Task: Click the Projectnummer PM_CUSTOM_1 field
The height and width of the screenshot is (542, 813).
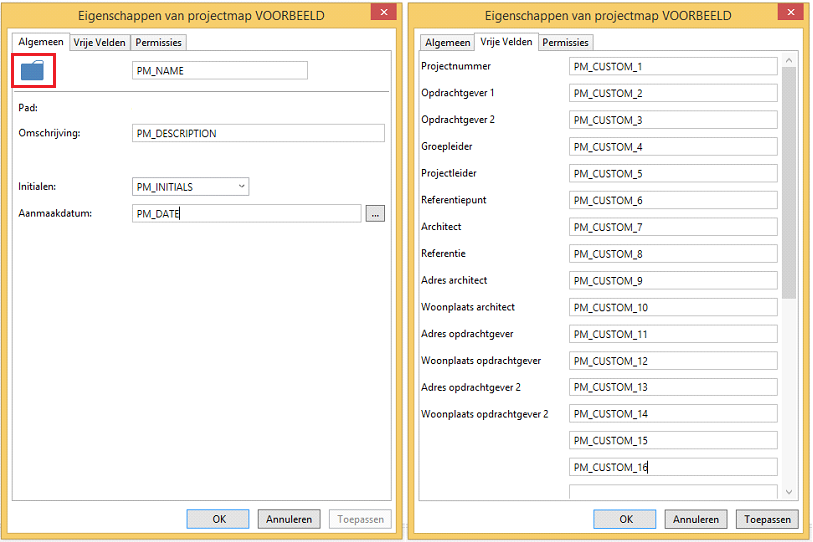Action: point(673,66)
